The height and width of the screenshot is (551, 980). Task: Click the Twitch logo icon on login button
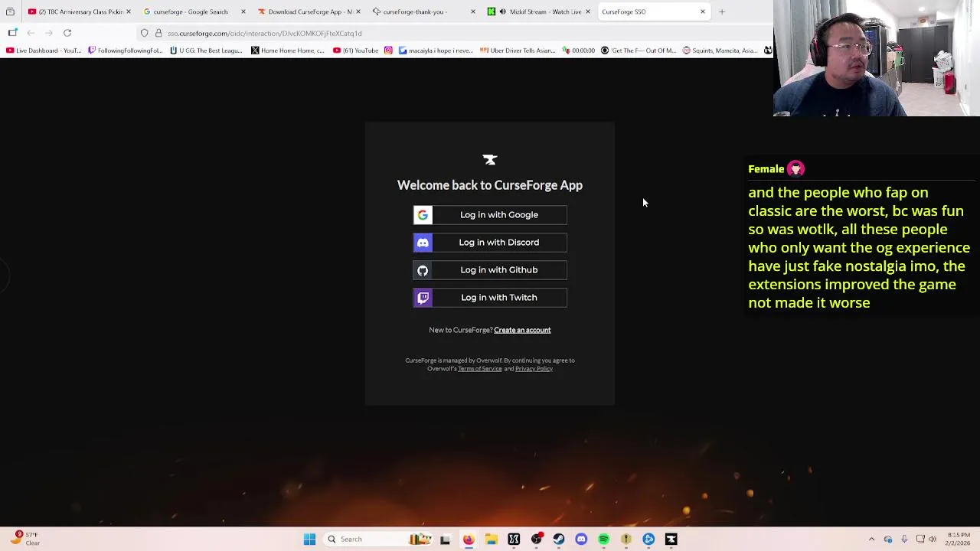point(423,298)
